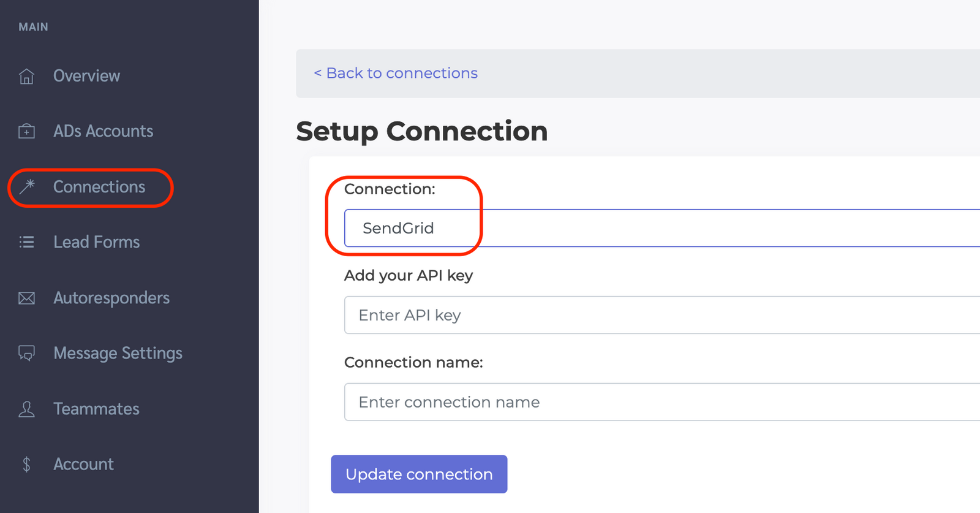The height and width of the screenshot is (513, 980).
Task: Go to the Teammates page
Action: (x=96, y=409)
